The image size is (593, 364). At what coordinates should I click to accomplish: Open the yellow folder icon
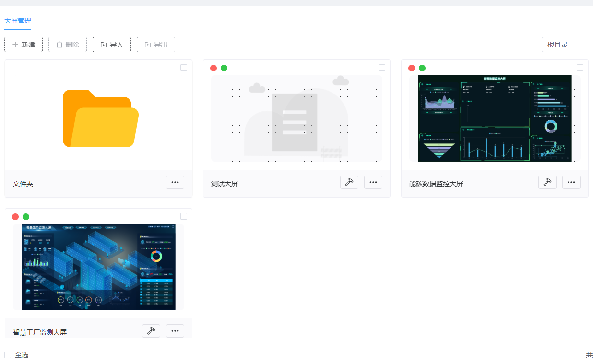(101, 118)
